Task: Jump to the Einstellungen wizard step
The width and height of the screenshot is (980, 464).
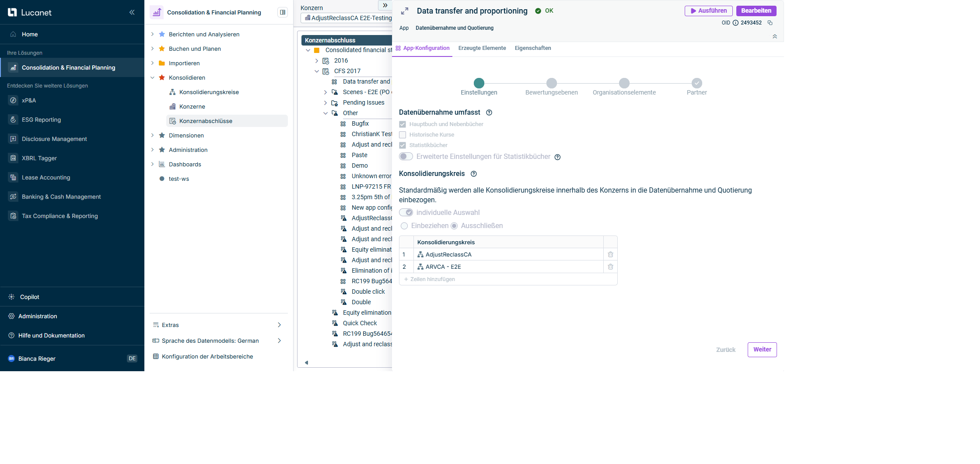Action: coord(479,83)
